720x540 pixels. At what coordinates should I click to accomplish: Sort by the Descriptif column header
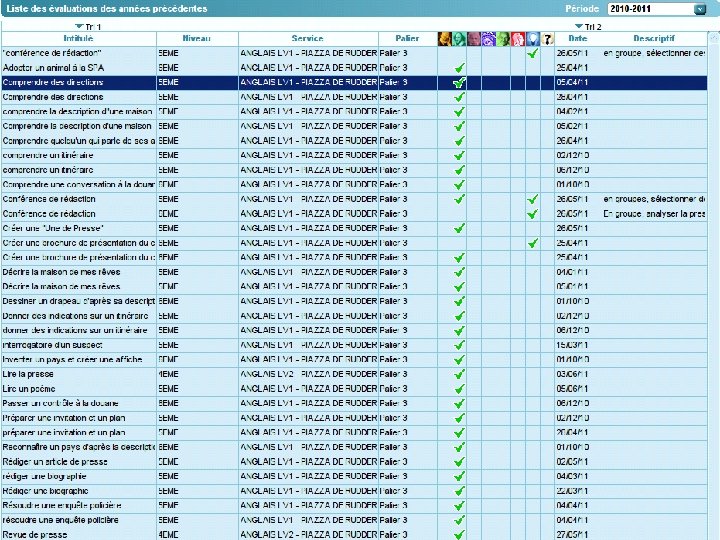click(654, 39)
